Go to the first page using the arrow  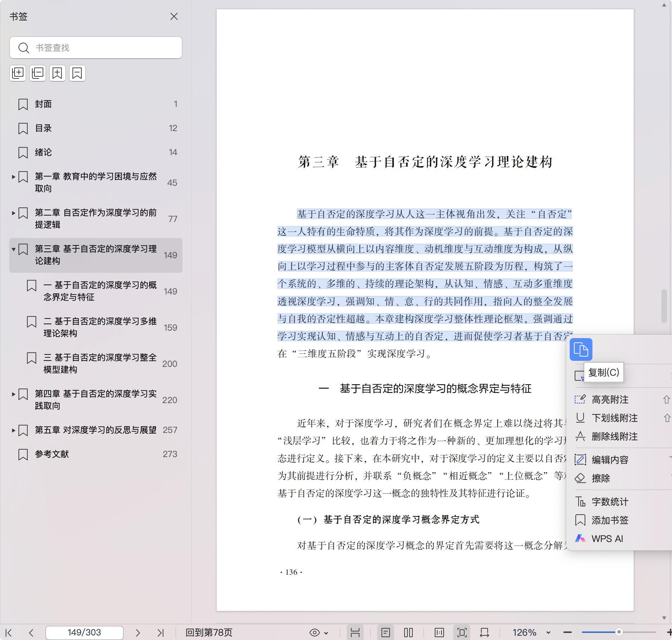9,633
